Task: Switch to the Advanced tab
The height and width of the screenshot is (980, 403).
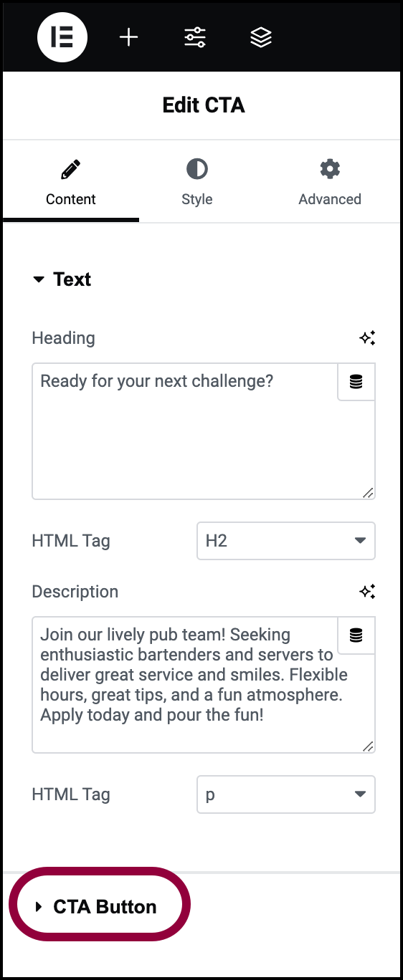Action: point(330,182)
